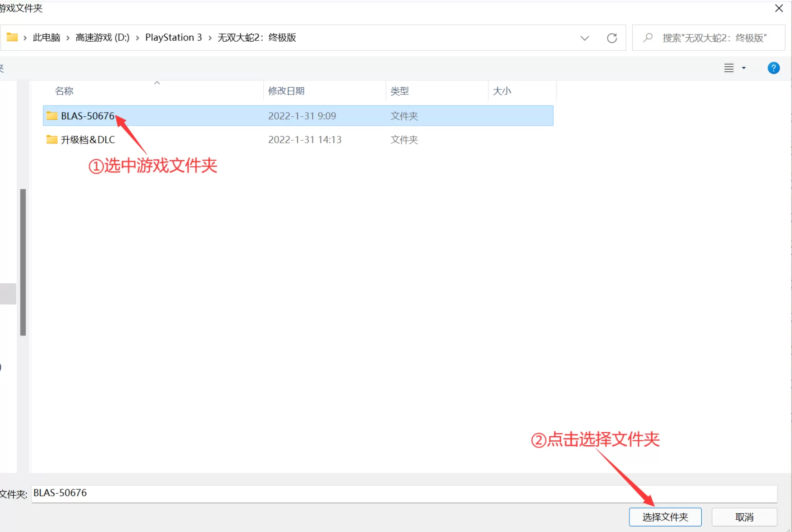Click the search magnifier icon
The image size is (792, 532).
(x=648, y=38)
